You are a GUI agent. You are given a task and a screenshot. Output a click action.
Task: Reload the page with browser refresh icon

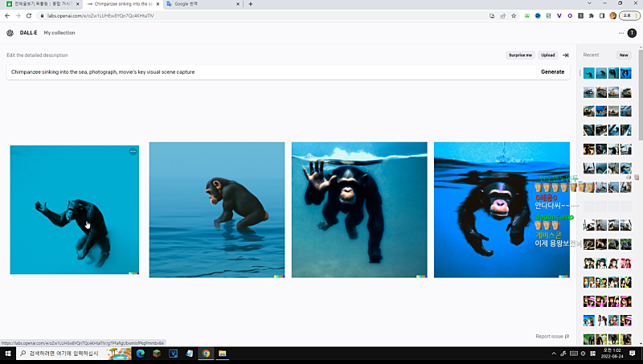pyautogui.click(x=29, y=15)
